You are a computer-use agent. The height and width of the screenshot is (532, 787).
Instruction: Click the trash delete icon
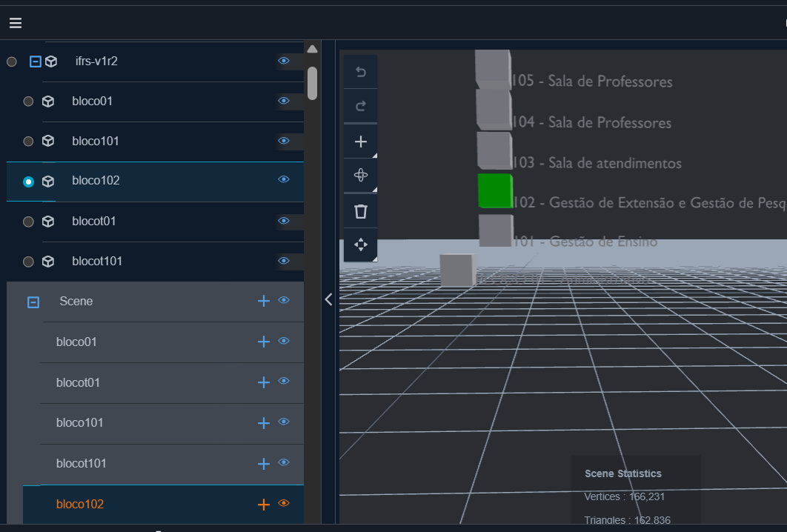point(361,211)
